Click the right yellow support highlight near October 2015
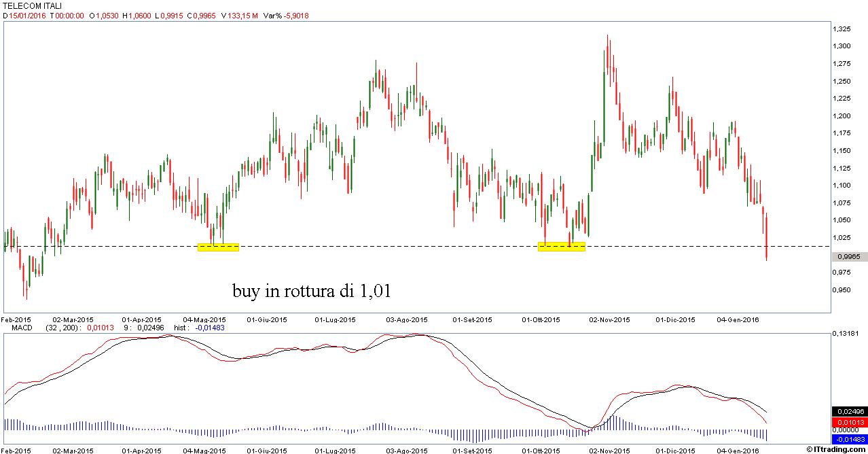 [x=561, y=247]
